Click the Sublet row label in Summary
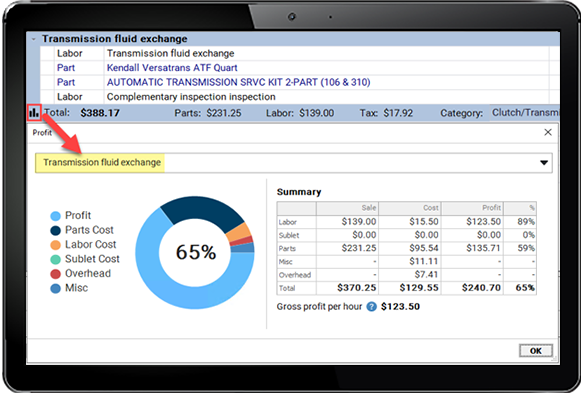This screenshot has width=581, height=393. pyautogui.click(x=289, y=236)
